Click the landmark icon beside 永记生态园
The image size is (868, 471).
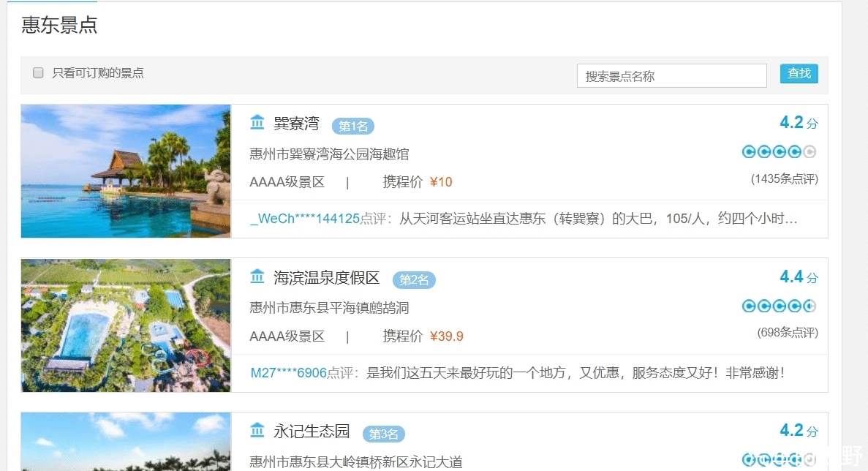click(257, 432)
